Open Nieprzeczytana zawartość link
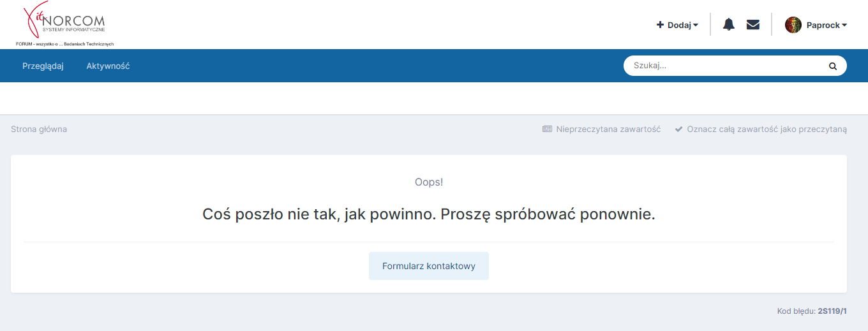The height and width of the screenshot is (331, 868). point(601,129)
